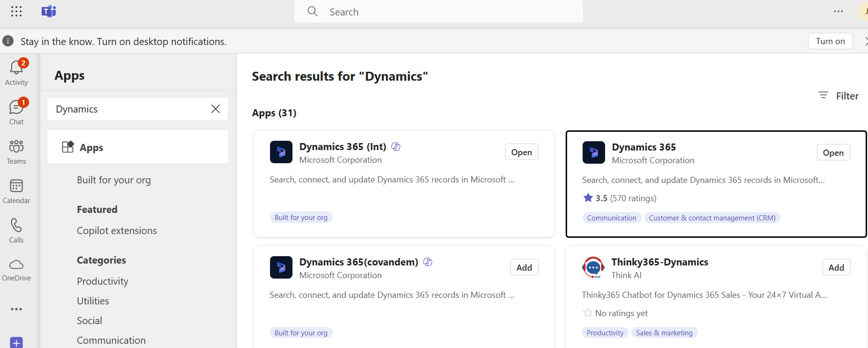This screenshot has width=868, height=348.
Task: Click the Dynamics 365 (Int) app logo
Action: [x=281, y=152]
